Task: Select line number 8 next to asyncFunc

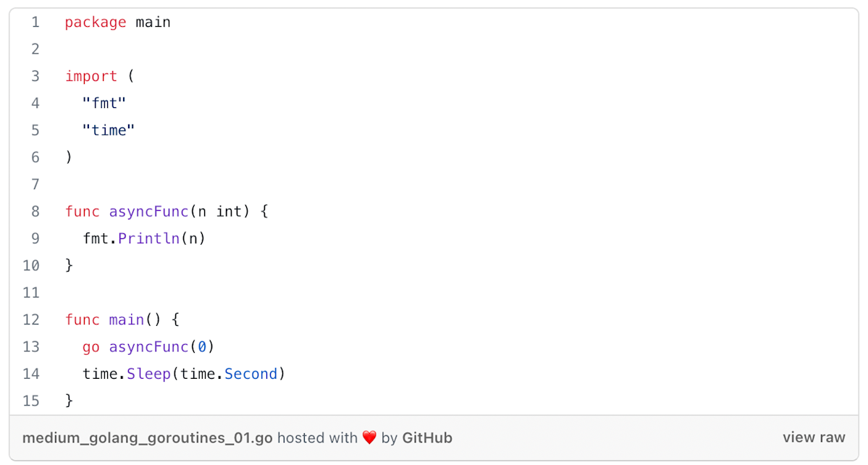Action: 35,211
